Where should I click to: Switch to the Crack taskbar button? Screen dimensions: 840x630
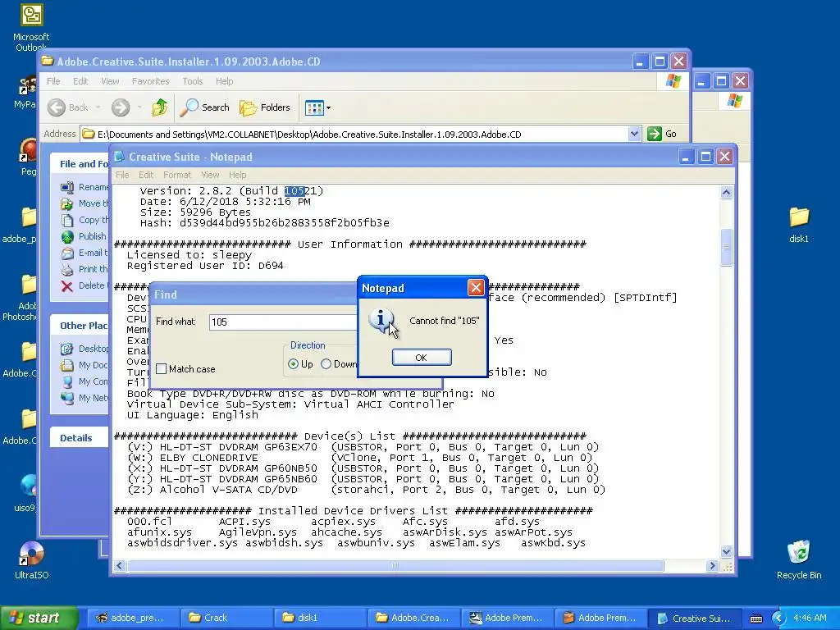(x=226, y=618)
